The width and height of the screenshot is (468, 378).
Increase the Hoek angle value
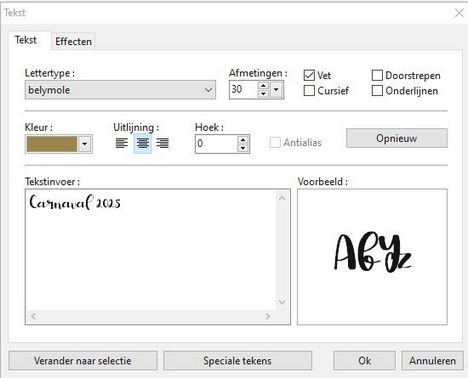tap(243, 140)
